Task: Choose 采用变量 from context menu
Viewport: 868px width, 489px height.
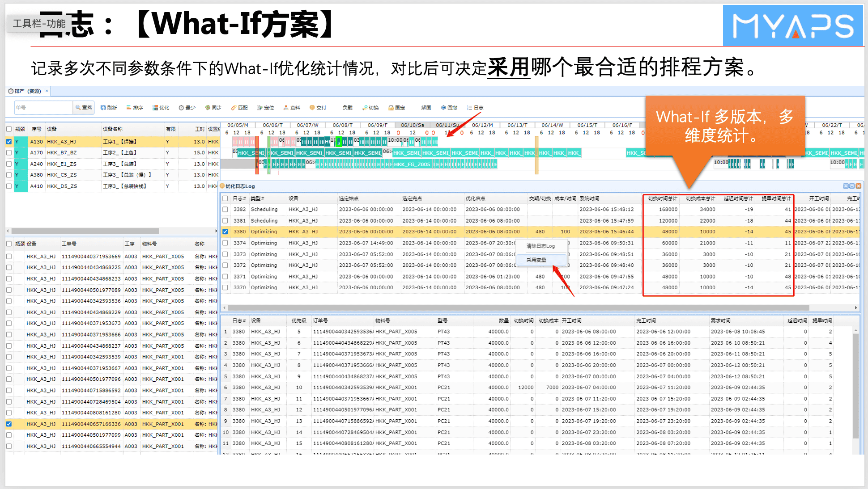Action: pos(536,260)
